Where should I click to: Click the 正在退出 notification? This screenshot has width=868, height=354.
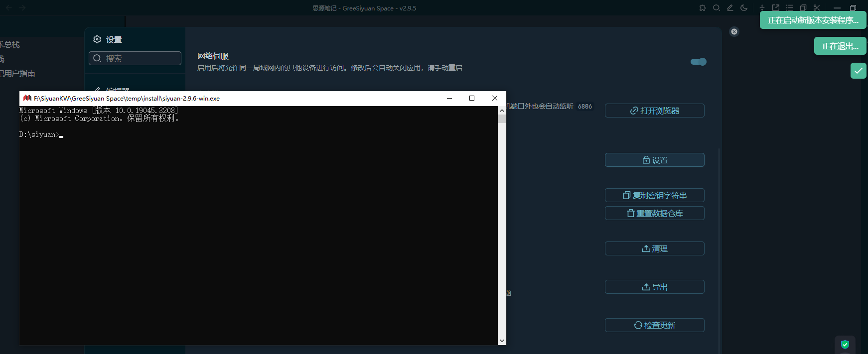coord(840,46)
